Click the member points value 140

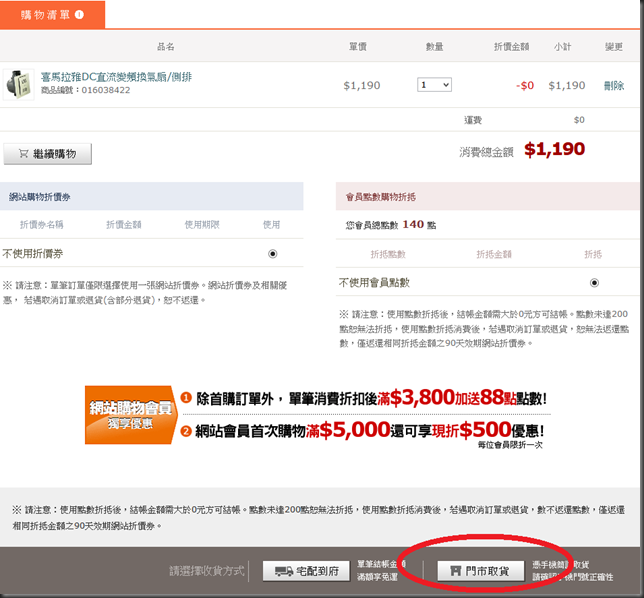[x=413, y=224]
